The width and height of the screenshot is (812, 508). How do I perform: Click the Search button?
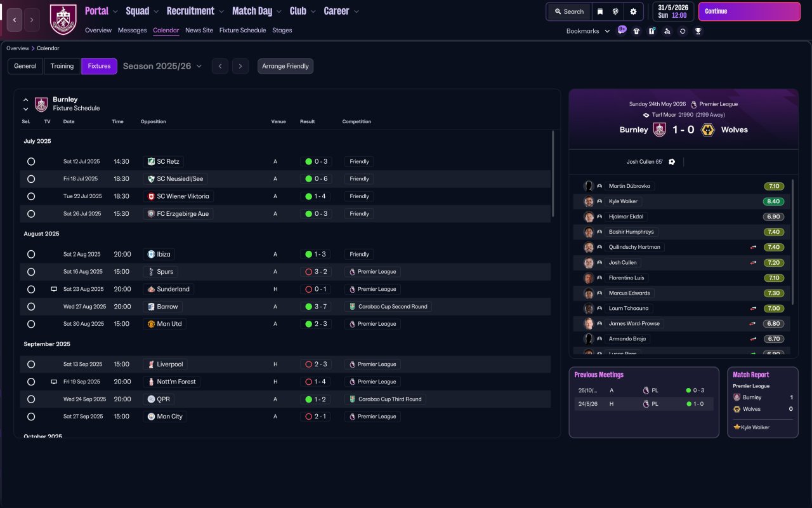click(569, 11)
